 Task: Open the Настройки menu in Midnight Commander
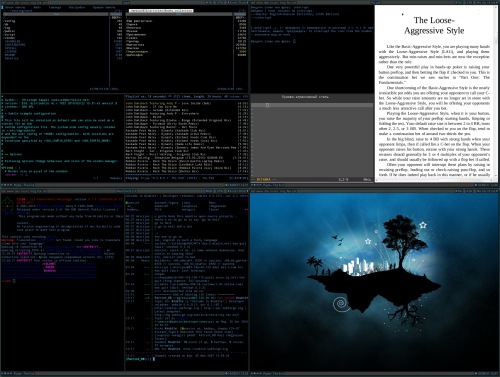77,7
